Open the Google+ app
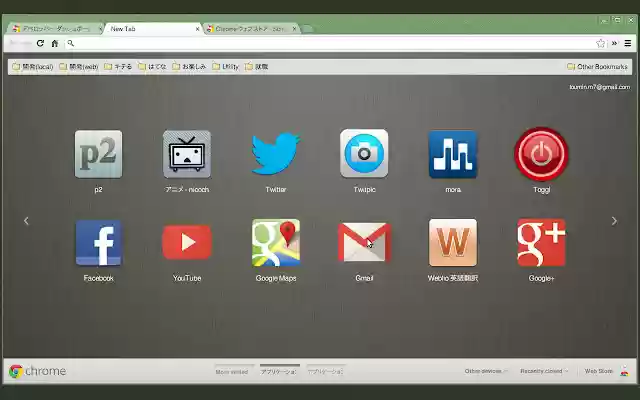 [542, 242]
